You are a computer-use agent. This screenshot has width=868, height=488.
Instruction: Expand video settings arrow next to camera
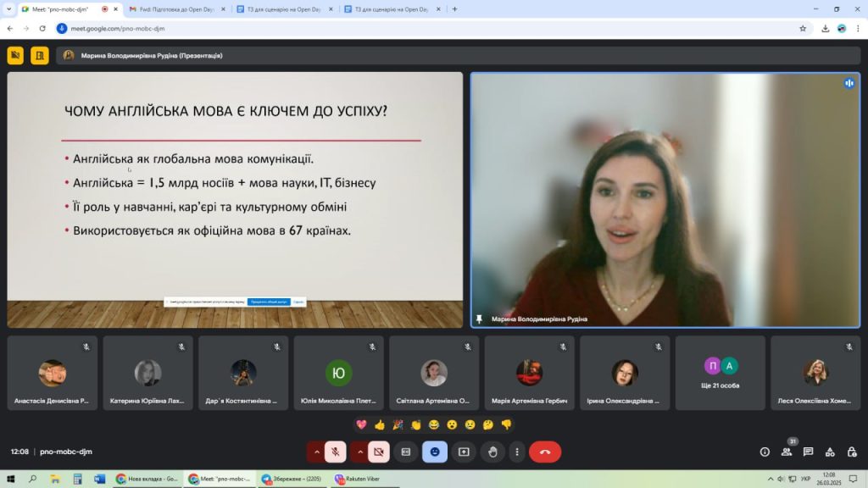(360, 452)
